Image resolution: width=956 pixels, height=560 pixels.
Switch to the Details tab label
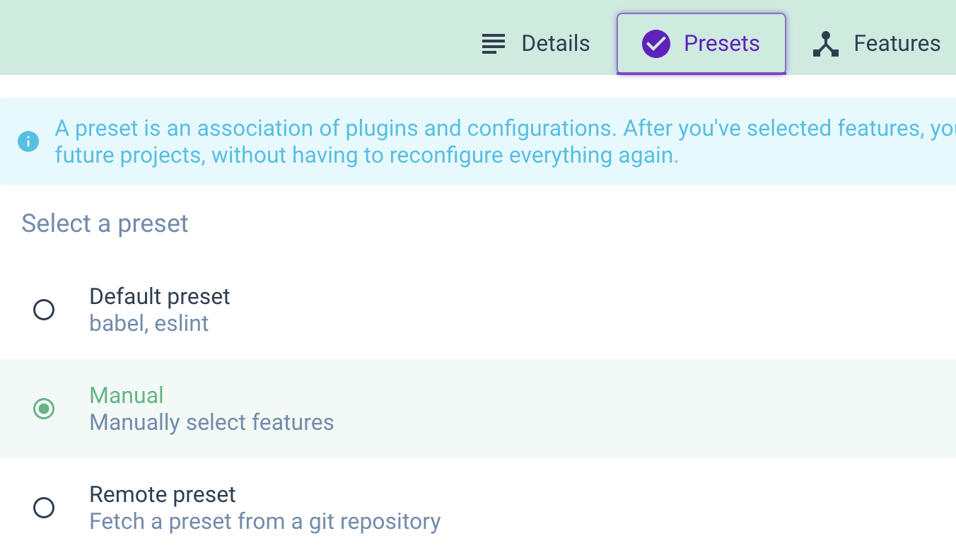pos(555,44)
